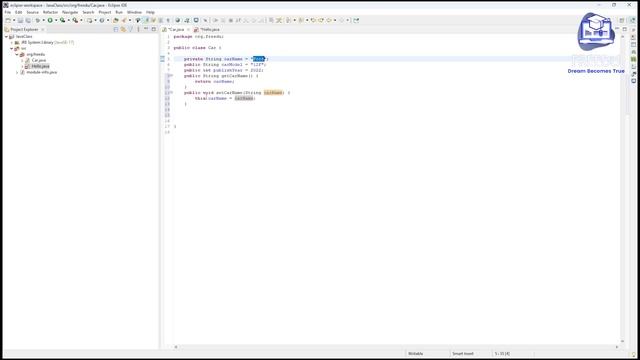Collapse the src folder node
The image size is (640, 360).
click(x=11, y=49)
